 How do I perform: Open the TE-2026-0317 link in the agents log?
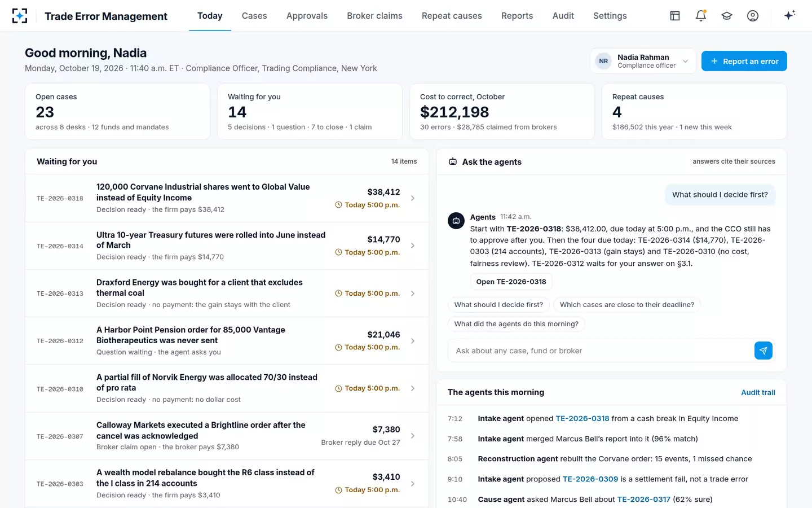point(644,500)
